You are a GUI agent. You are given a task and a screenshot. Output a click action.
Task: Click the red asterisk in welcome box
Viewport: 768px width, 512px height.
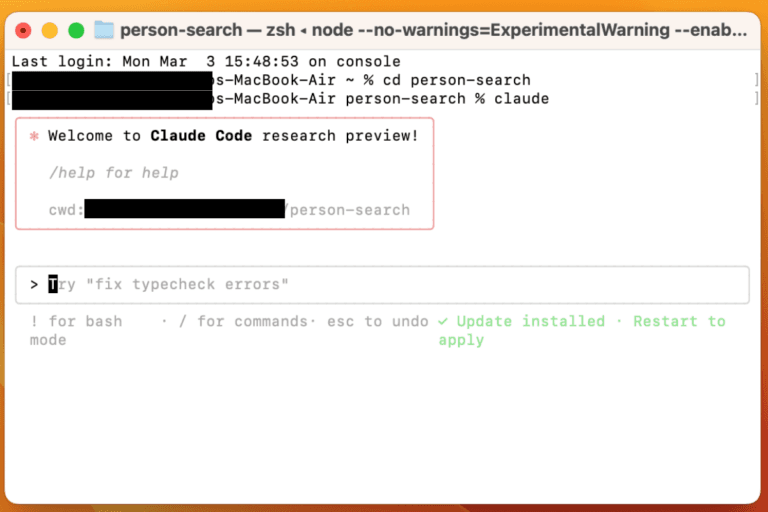click(34, 135)
